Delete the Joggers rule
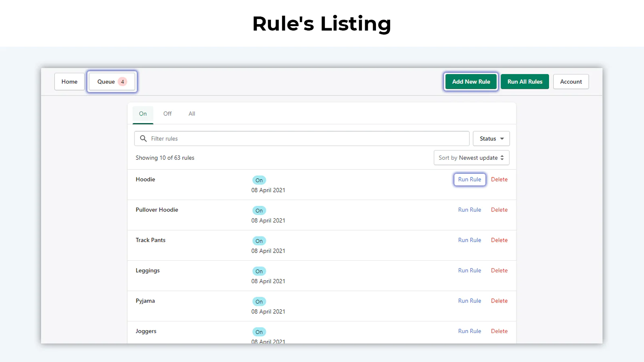Screen dimensions: 644x362 [x=499, y=331]
